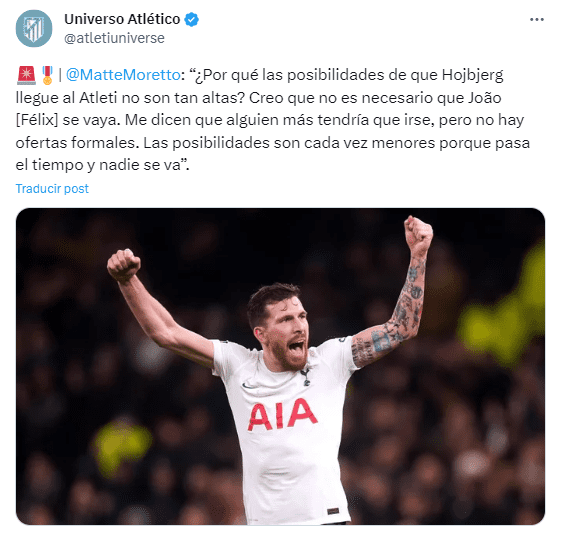
Task: Click the Traducir post link
Action: (52, 189)
